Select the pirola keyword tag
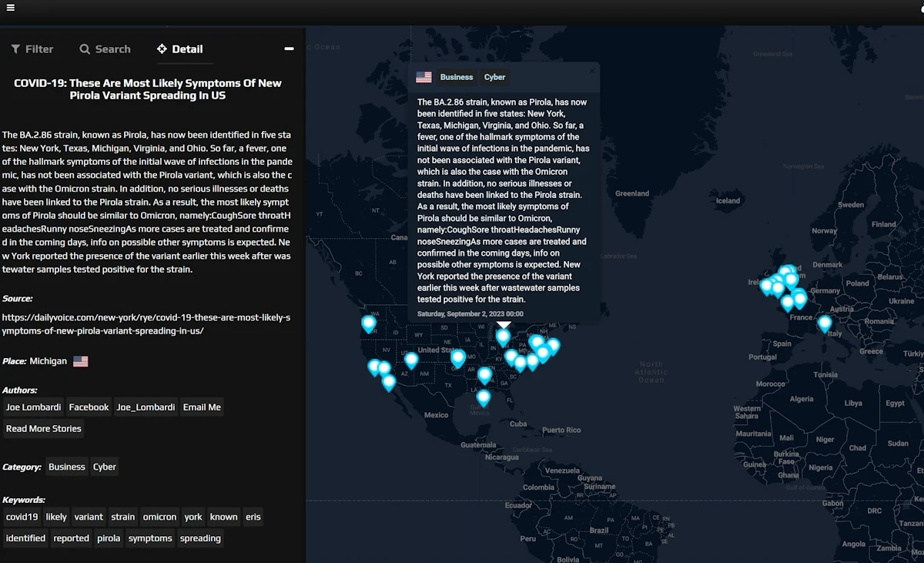 coord(109,538)
